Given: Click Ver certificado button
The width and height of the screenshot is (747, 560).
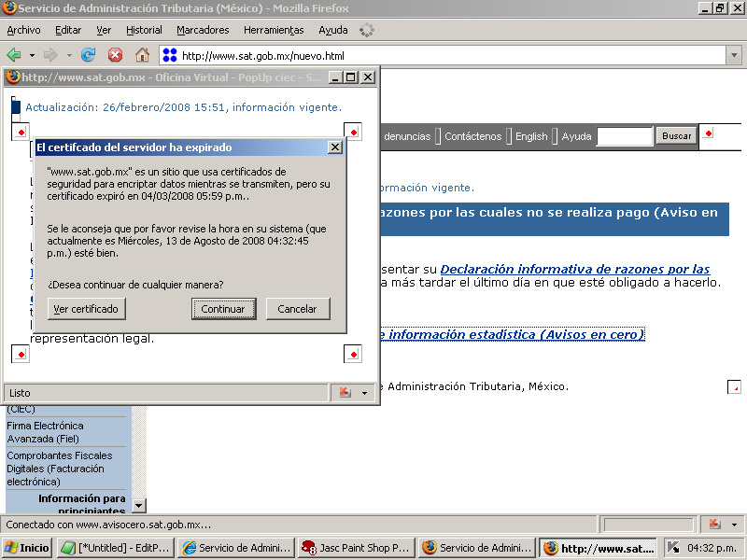Looking at the screenshot, I should point(86,309).
